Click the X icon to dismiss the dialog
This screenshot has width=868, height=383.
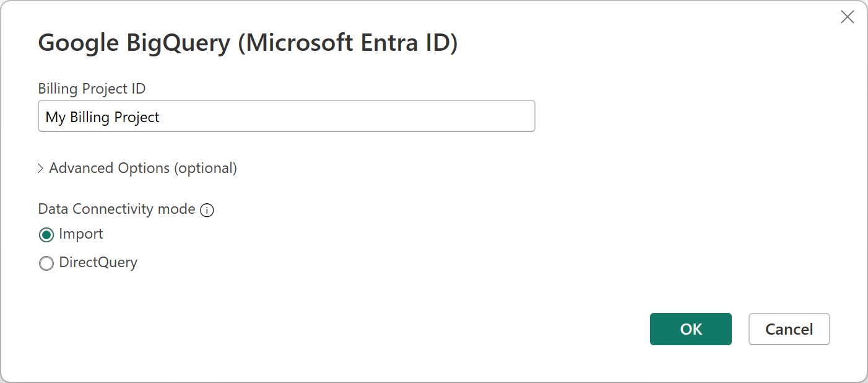(x=848, y=17)
